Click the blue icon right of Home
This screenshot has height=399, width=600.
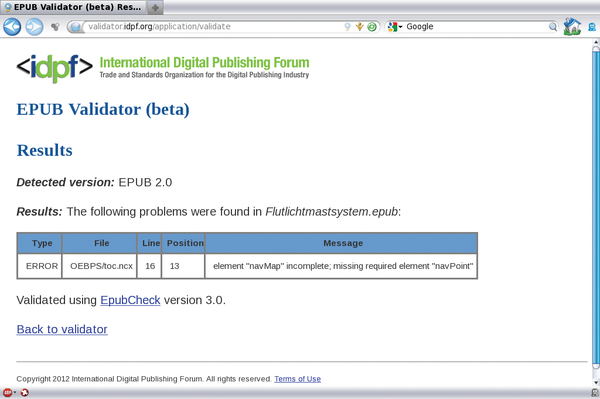tap(592, 27)
